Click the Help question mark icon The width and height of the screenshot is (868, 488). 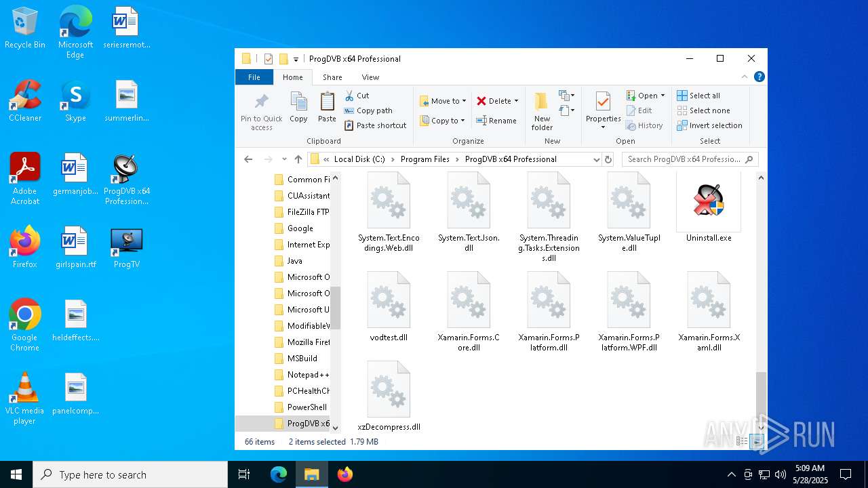pos(759,77)
